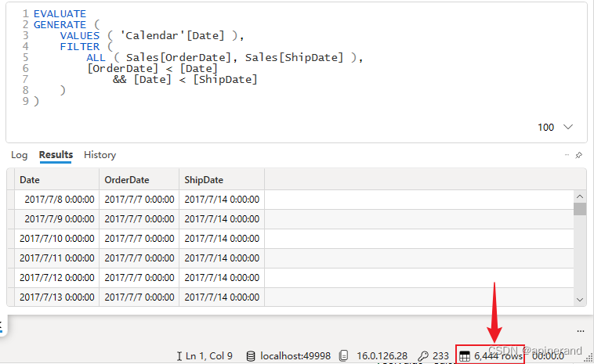Viewport: 594px width, 364px height.
Task: Open the ellipsis menu above the status bar
Action: (x=581, y=331)
